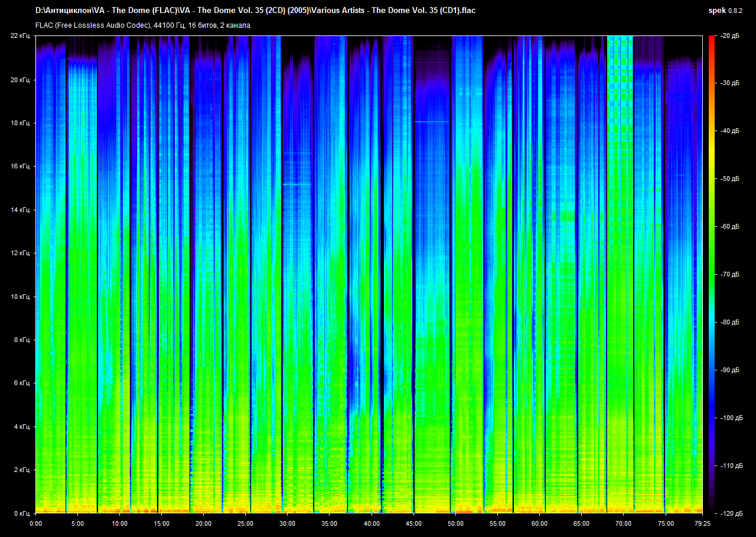Image resolution: width=756 pixels, height=537 pixels.
Task: Click the red top of color scale bar
Action: (711, 40)
